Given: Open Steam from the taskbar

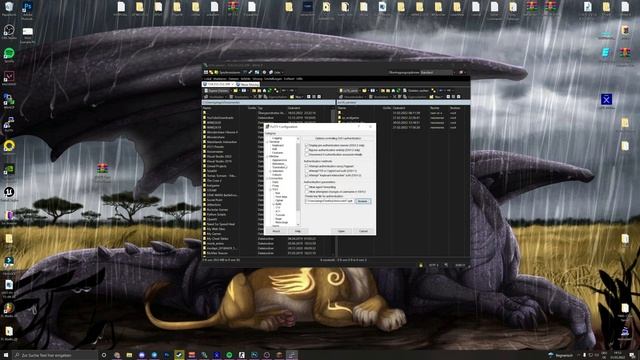Looking at the screenshot, I should coord(179,355).
